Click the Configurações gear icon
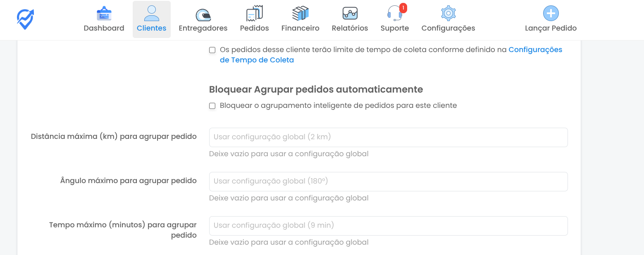 click(448, 14)
